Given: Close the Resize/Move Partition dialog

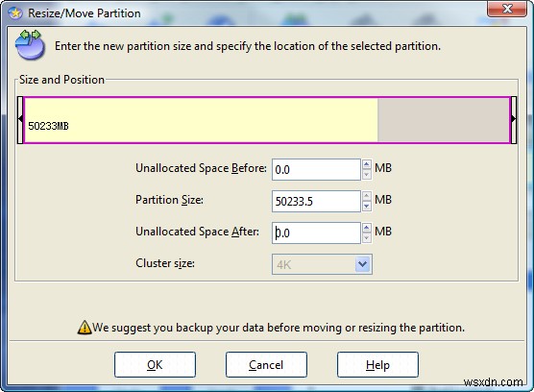Looking at the screenshot, I should coord(507,9).
